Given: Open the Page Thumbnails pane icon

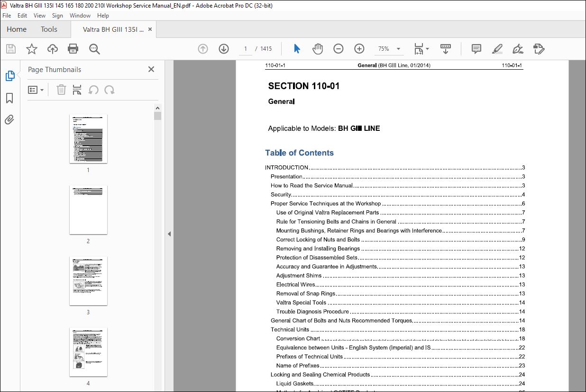Looking at the screenshot, I should tap(9, 75).
